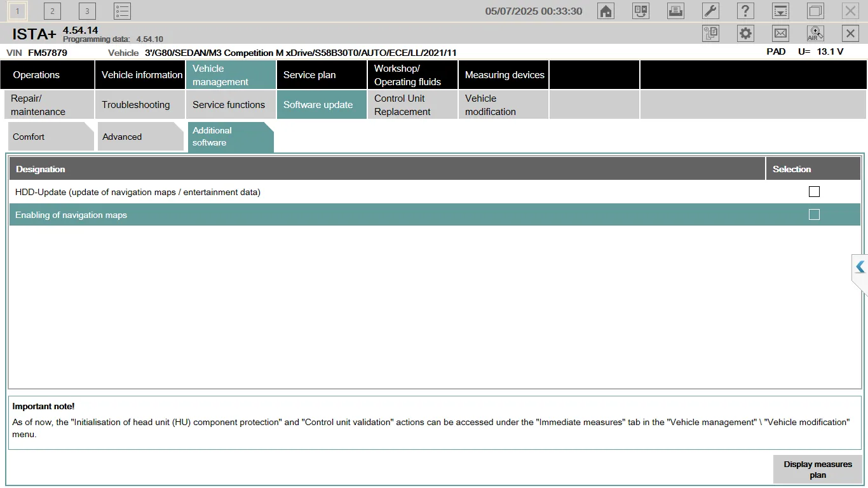Switch to session slot 1

(x=17, y=11)
